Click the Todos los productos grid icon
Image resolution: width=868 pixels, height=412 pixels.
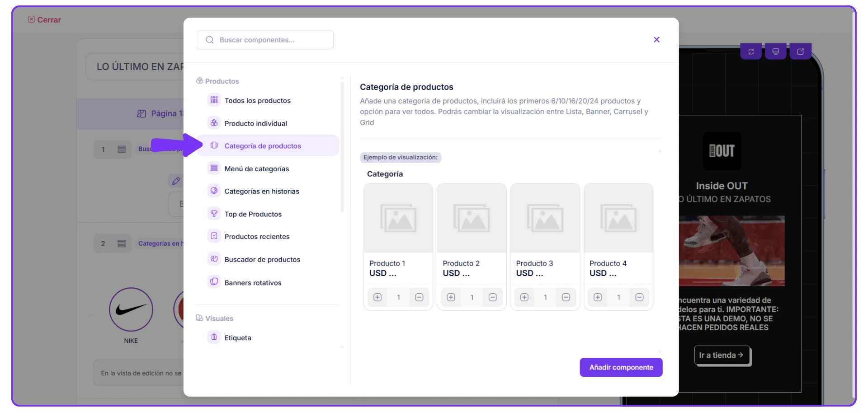tap(214, 100)
